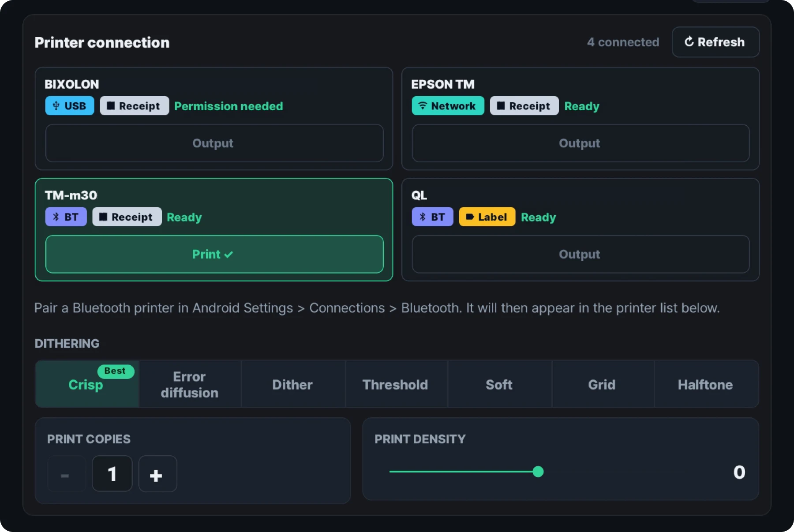Click the Ready status on QL

pos(539,217)
